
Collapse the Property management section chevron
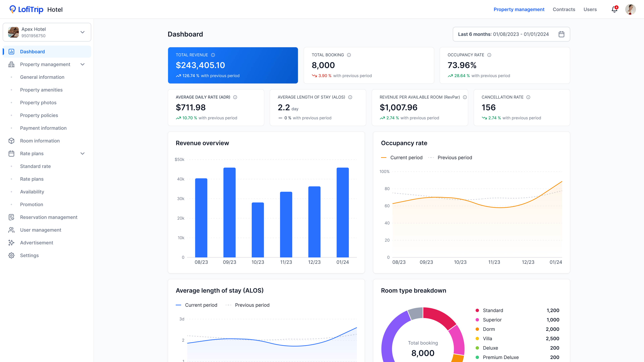[83, 65]
